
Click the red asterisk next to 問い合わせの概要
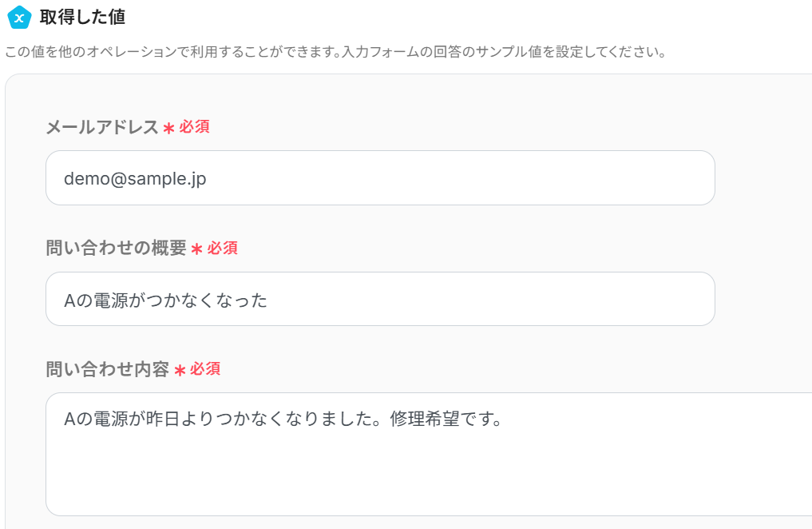[196, 249]
